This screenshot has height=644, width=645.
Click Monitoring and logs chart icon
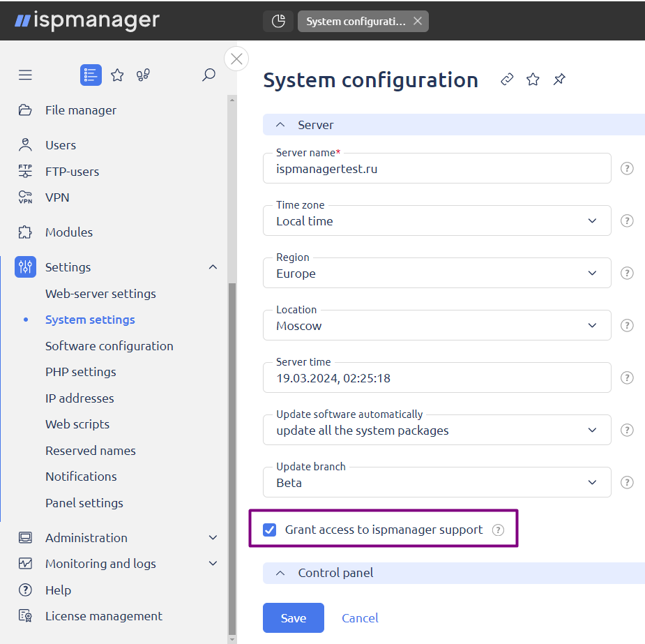tap(25, 563)
